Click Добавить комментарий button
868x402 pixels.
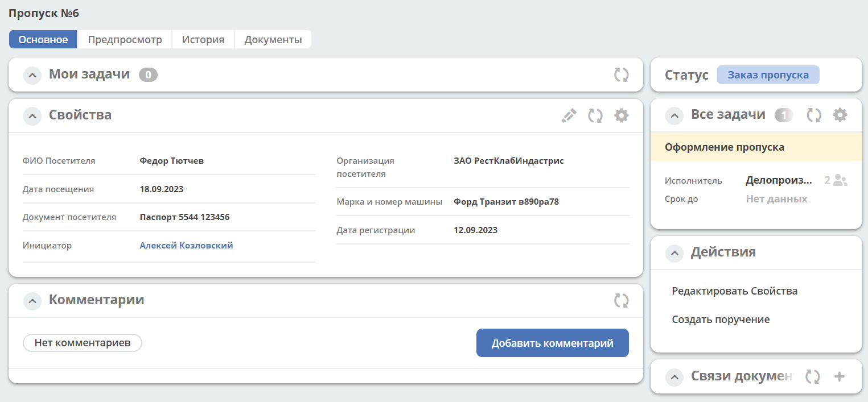553,343
